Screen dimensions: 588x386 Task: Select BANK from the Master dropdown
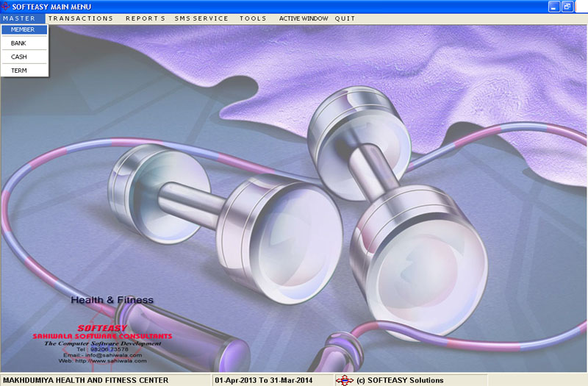coord(18,43)
